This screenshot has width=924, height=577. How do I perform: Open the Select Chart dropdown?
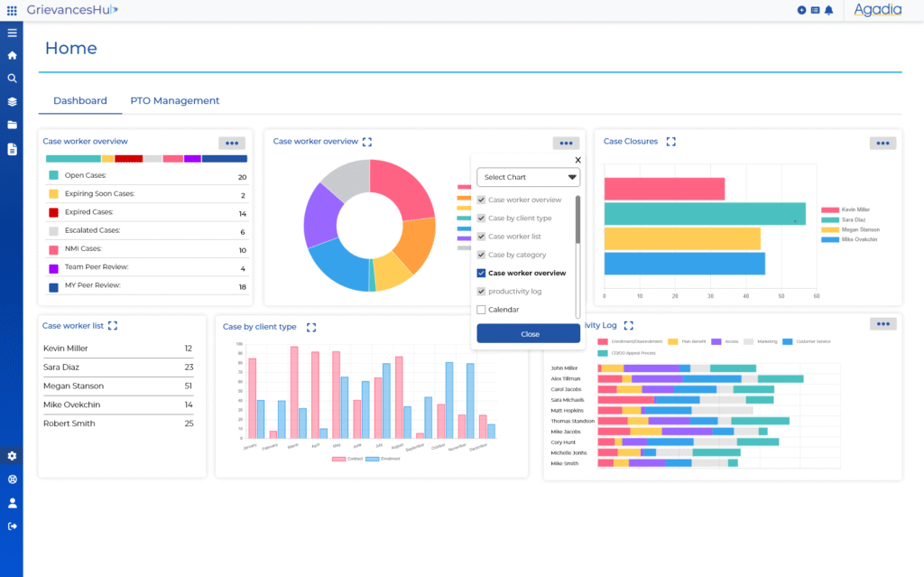click(528, 177)
